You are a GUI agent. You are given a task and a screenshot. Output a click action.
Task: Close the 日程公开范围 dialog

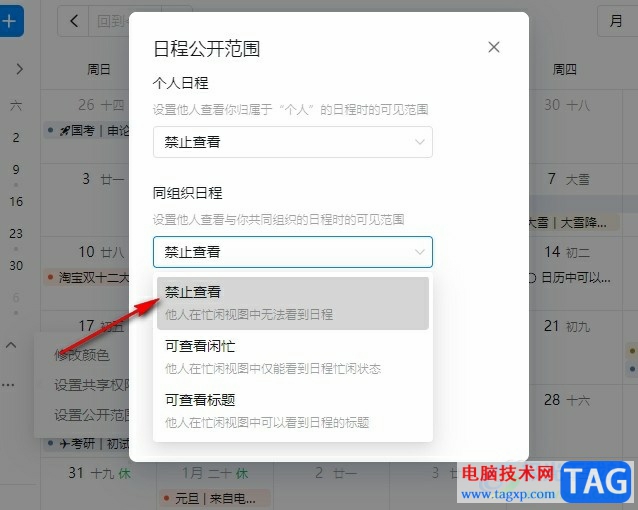coord(494,47)
